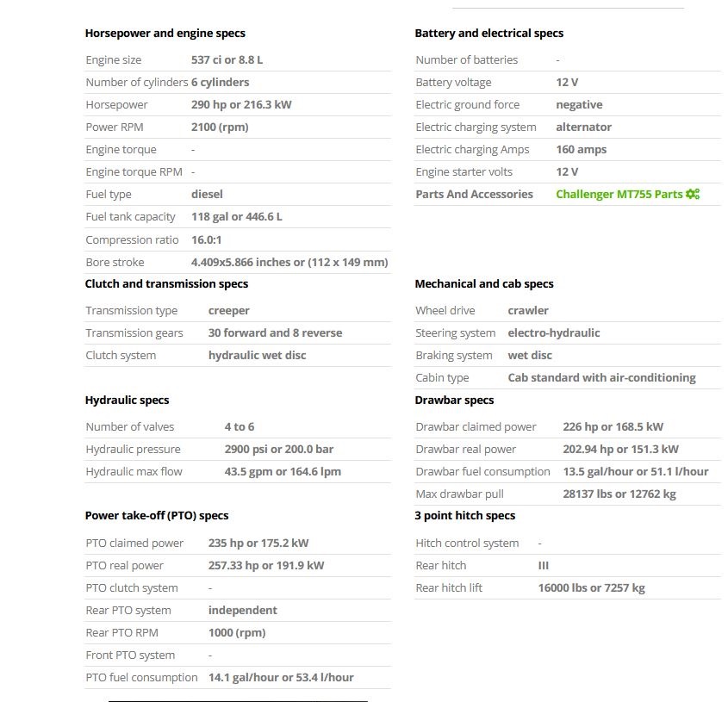Image resolution: width=728 pixels, height=702 pixels.
Task: Select the Battery and electrical specs heading
Action: pos(488,34)
